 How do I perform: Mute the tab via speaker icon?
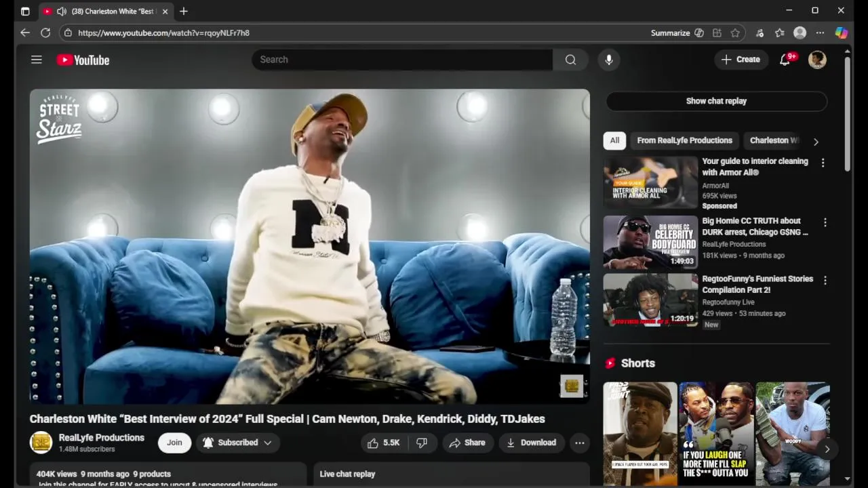coord(61,12)
